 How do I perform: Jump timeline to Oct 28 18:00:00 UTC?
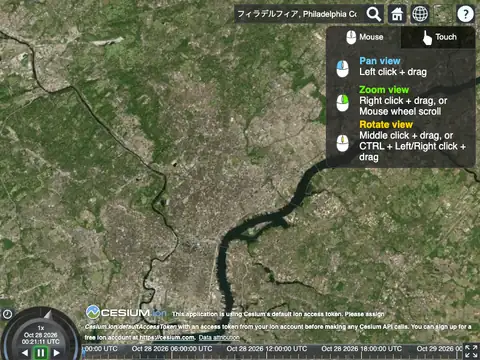[x=361, y=349]
